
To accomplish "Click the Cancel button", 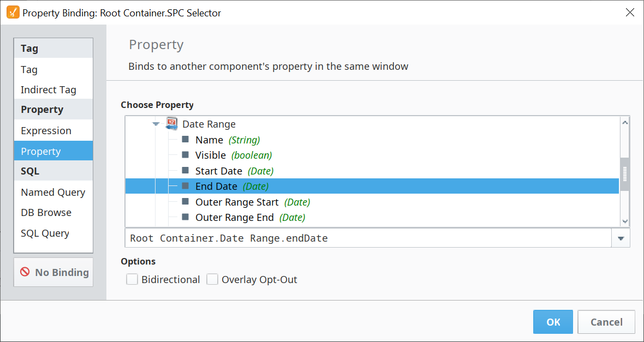I will click(x=606, y=322).
